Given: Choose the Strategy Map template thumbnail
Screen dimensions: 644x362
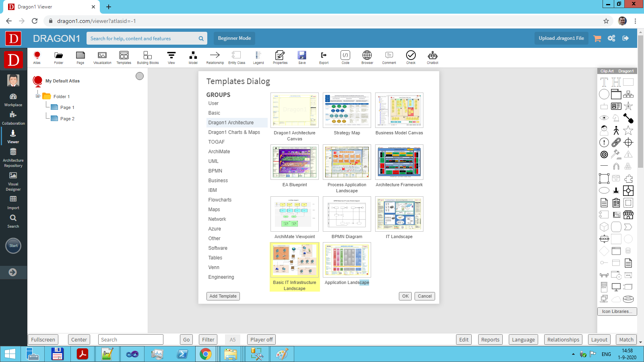Looking at the screenshot, I should click(347, 110).
